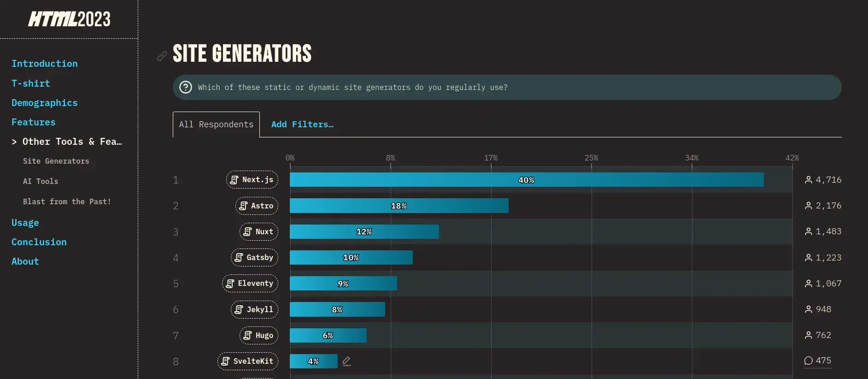Open the T-shirt page link

tap(31, 83)
